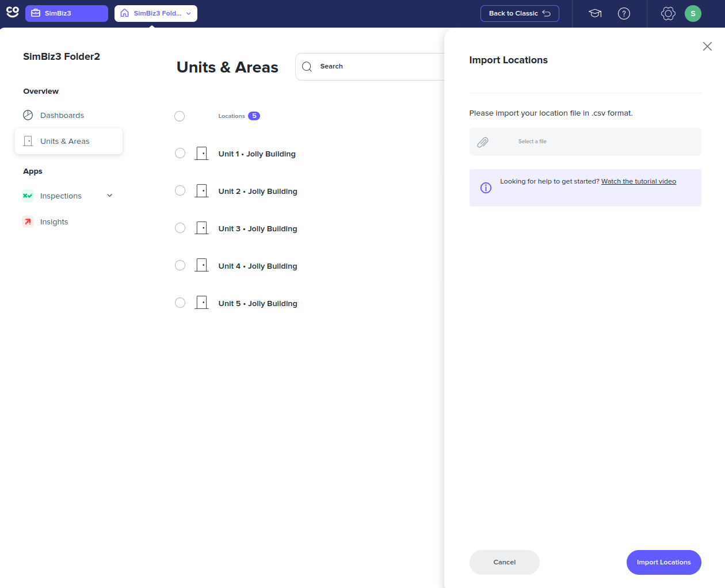Click the paperclip attachment icon
Image resolution: width=725 pixels, height=588 pixels.
coord(483,142)
